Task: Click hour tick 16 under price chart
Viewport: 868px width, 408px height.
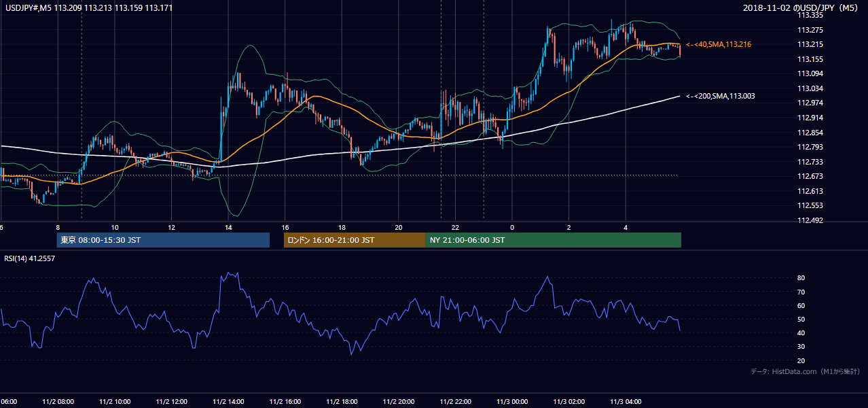Action: pos(285,227)
